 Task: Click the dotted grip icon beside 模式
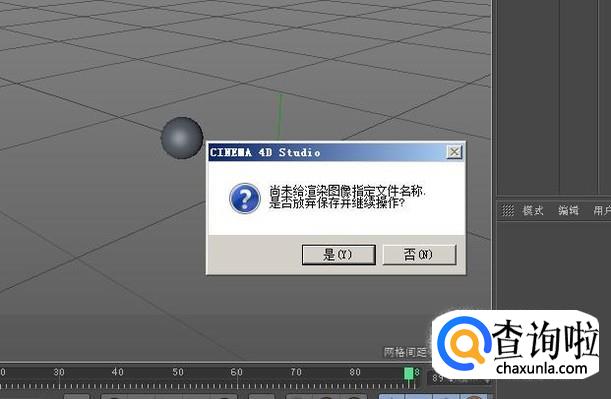coord(508,211)
